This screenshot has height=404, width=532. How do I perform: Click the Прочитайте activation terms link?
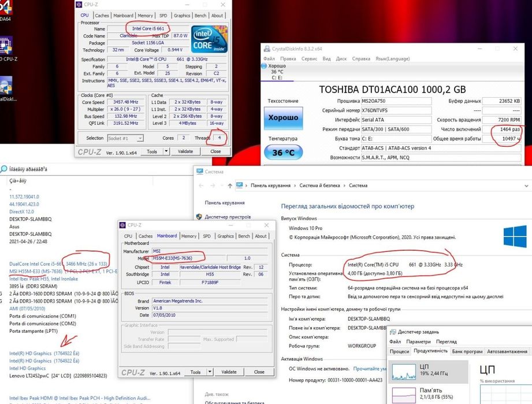(370, 368)
